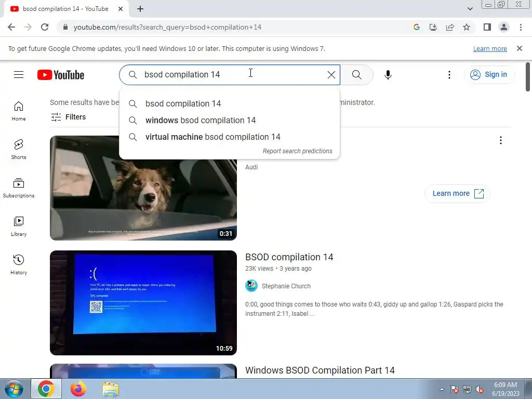This screenshot has width=532, height=399.
Task: Bookmark this page with the star icon
Action: tap(467, 27)
